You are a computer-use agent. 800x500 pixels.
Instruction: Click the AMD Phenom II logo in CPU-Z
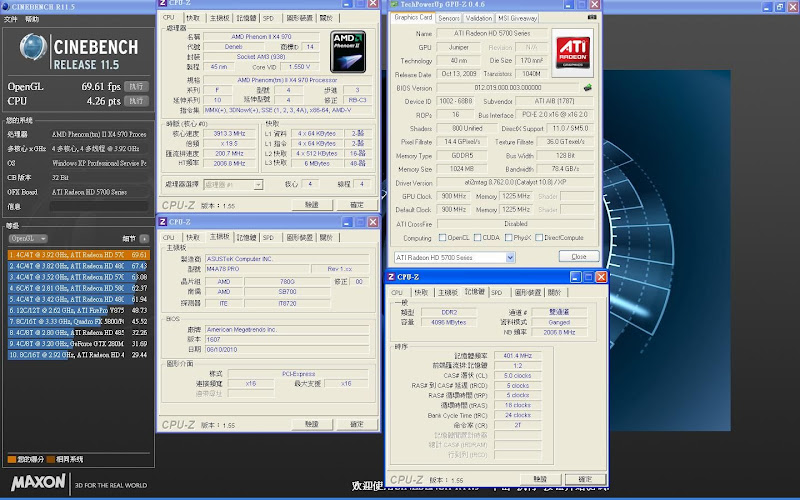pyautogui.click(x=348, y=52)
